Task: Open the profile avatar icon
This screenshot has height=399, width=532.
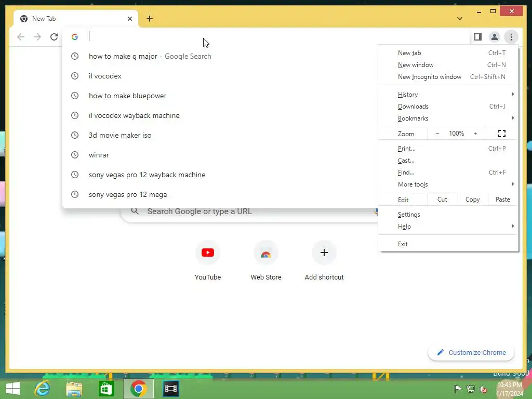Action: point(495,37)
